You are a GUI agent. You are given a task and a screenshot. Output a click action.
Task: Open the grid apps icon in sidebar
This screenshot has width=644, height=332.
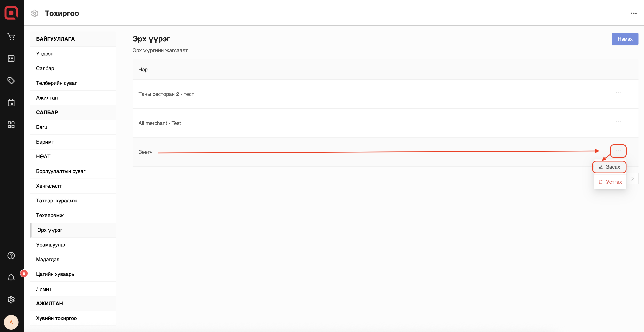(11, 125)
